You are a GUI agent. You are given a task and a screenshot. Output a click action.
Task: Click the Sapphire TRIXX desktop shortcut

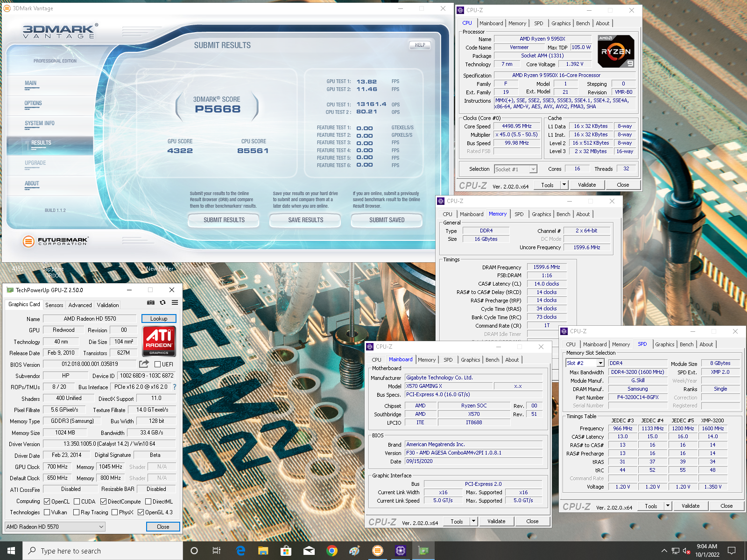point(53,272)
